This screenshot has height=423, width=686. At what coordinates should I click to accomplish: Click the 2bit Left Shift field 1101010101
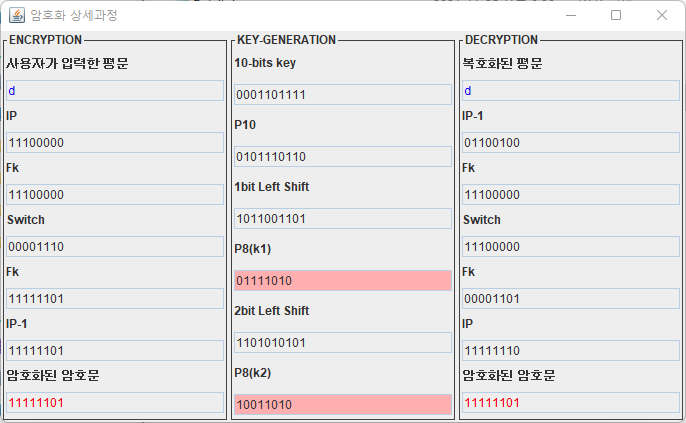343,343
